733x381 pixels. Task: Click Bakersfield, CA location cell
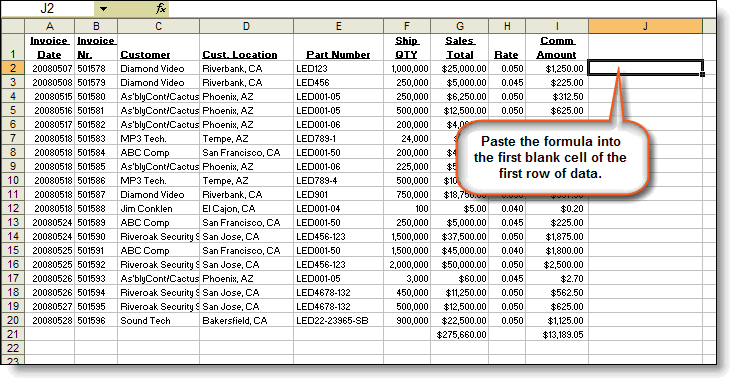point(246,321)
